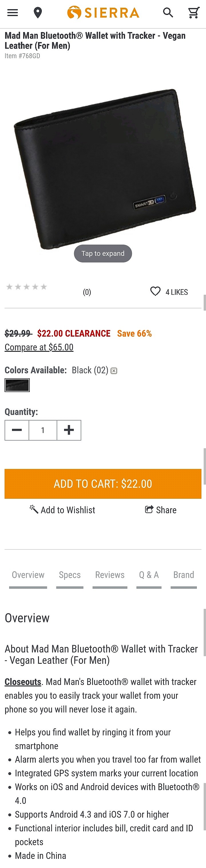Add to cart for $22.00

click(103, 484)
